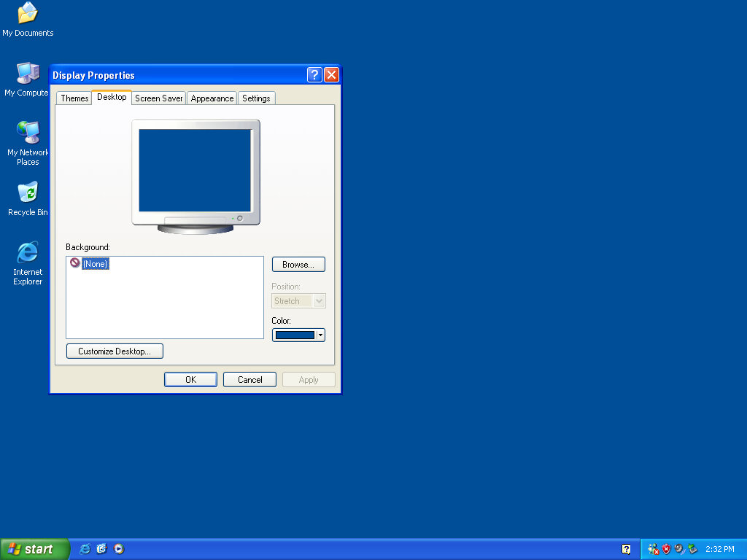Click the Windows Security Center shield tray icon

coord(665,548)
